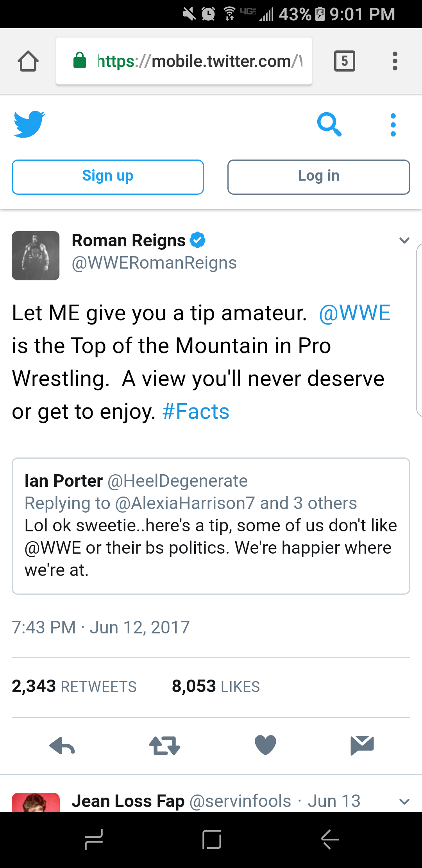Image resolution: width=422 pixels, height=868 pixels.
Task: Open Twitter search magnifier
Action: click(329, 124)
